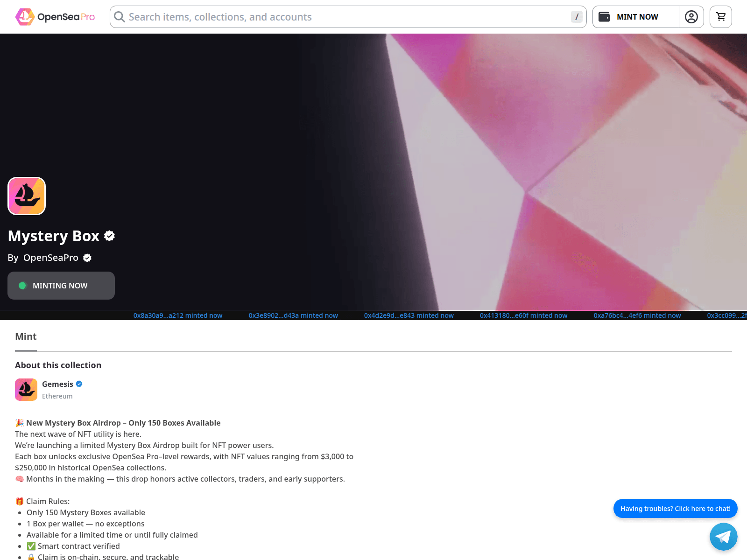Select the Mint tab

point(26,337)
